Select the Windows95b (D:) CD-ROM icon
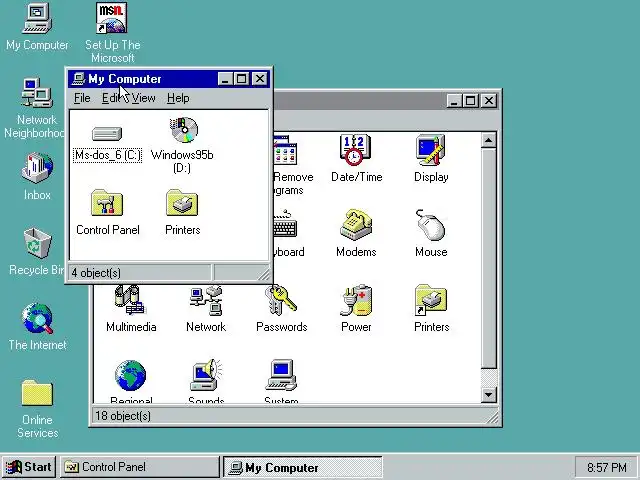The image size is (640, 480). 184,130
